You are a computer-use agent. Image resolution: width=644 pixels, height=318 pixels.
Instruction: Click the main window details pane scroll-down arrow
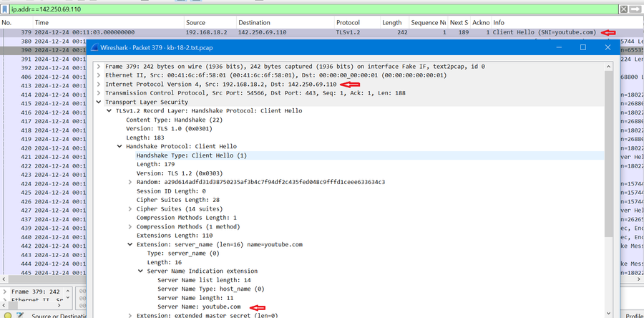[x=68, y=297]
